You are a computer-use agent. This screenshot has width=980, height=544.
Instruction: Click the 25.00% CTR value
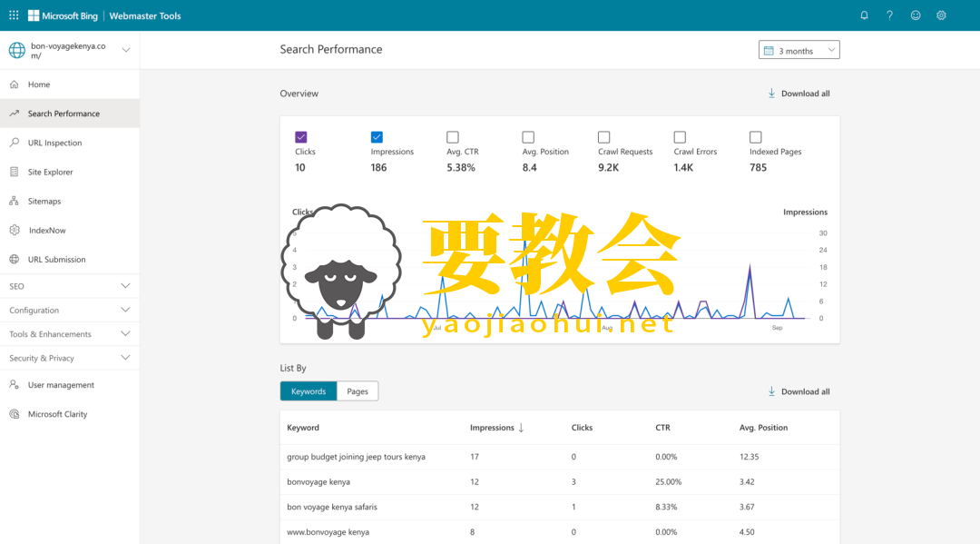668,482
